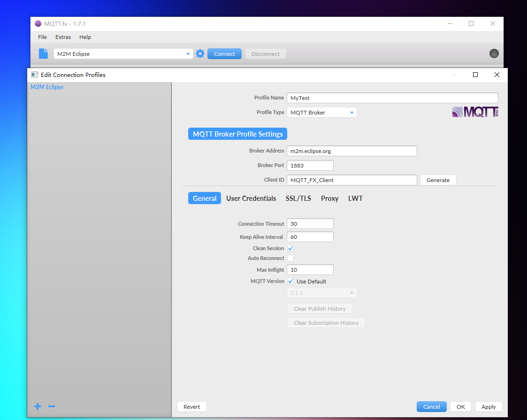
Task: Maximize the MQTT.fx main window
Action: 471,23
